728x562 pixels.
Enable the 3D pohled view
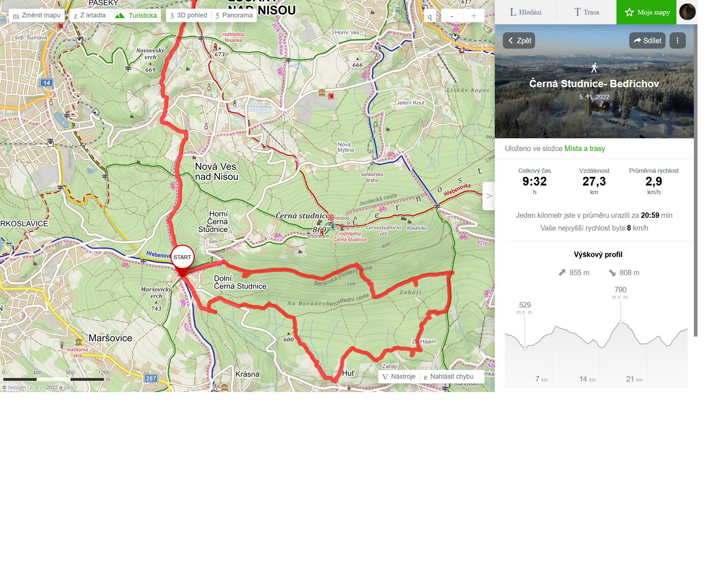click(x=189, y=15)
